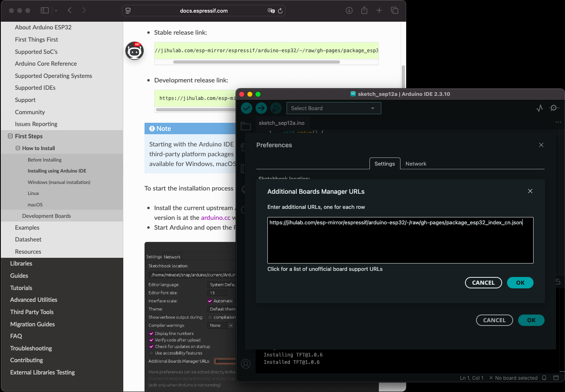565x392 pixels.
Task: Click the notifications bell in Arduino status bar
Action: point(544,378)
